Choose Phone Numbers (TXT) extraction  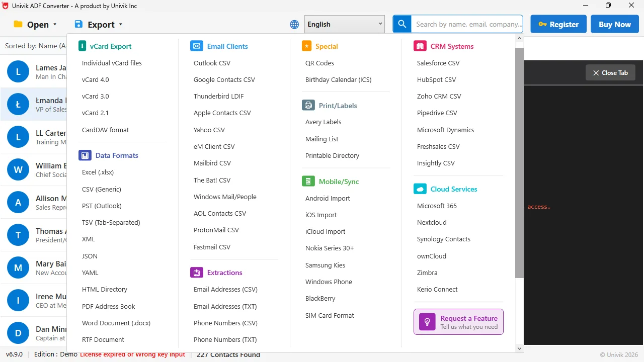225,339
